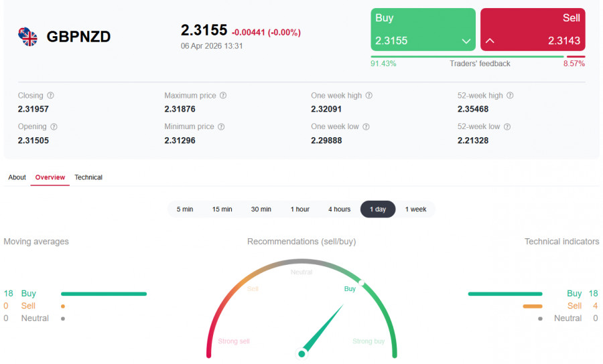Click the 52-week high value 2.35468
This screenshot has width=603, height=364.
[472, 109]
